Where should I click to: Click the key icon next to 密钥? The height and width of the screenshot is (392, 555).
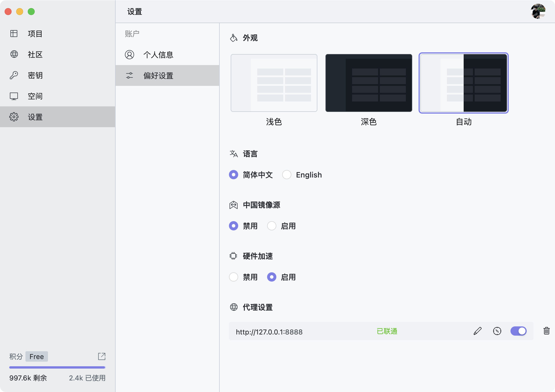click(14, 75)
